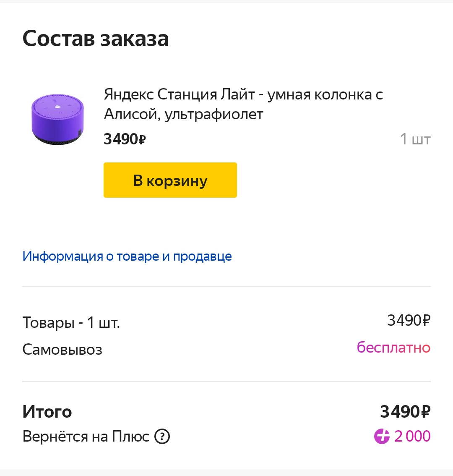Click the bold product price 3490₽ under title
453x476 pixels.
tap(125, 139)
